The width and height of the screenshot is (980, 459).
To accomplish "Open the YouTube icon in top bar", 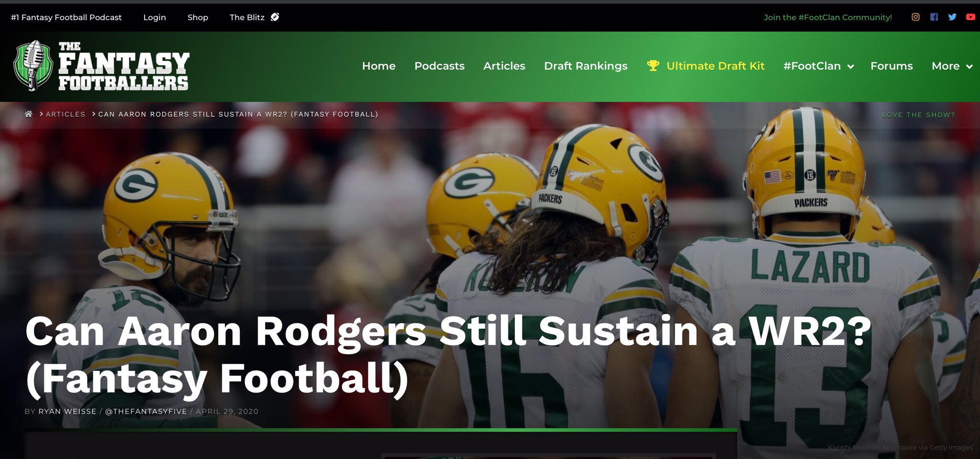I will [x=970, y=17].
